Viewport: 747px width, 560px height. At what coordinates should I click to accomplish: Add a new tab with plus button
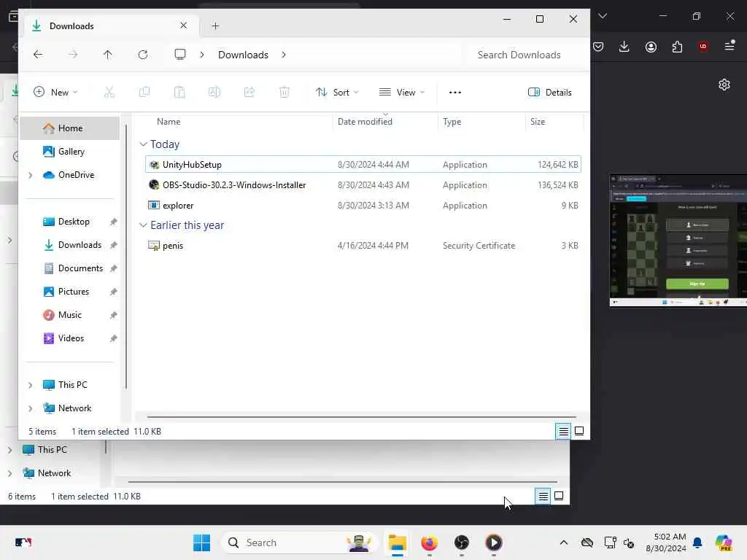coord(215,26)
